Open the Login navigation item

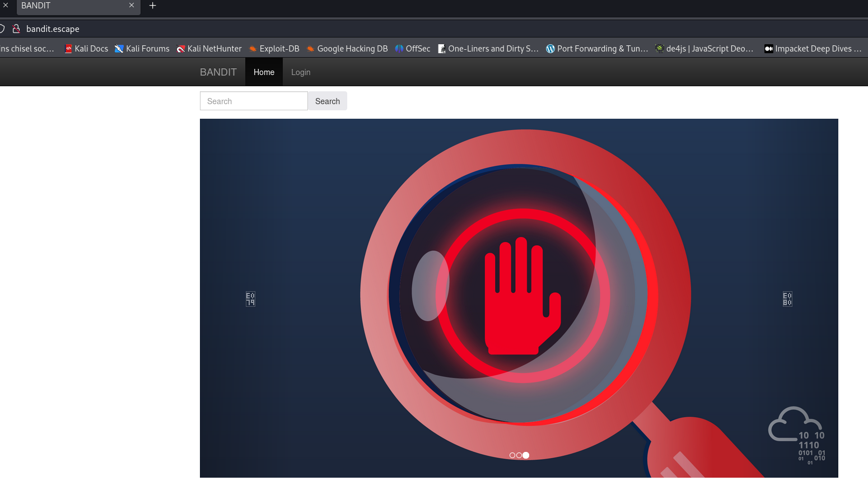click(301, 72)
